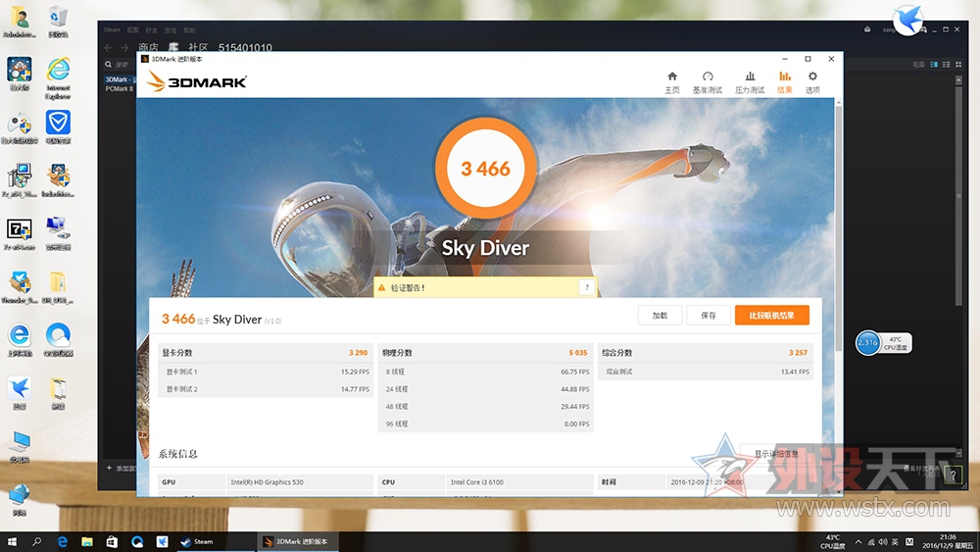Open File Explorer from taskbar
Viewport: 980px width, 552px height.
click(x=87, y=541)
